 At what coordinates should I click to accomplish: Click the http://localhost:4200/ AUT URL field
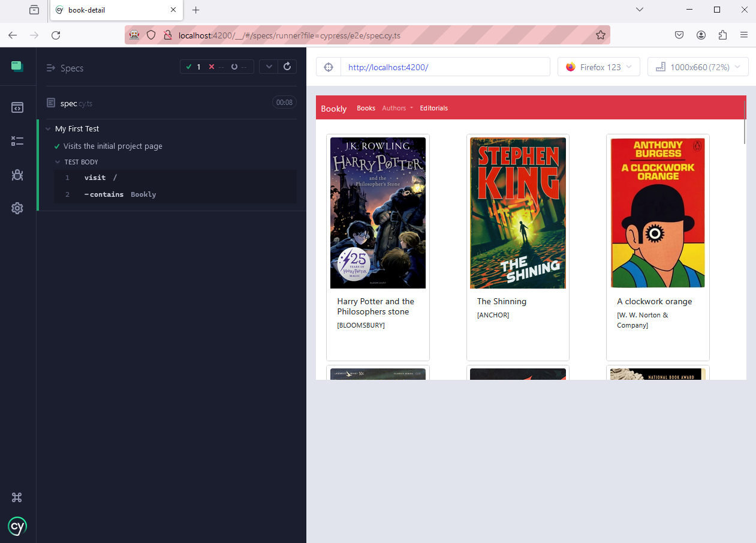(445, 67)
